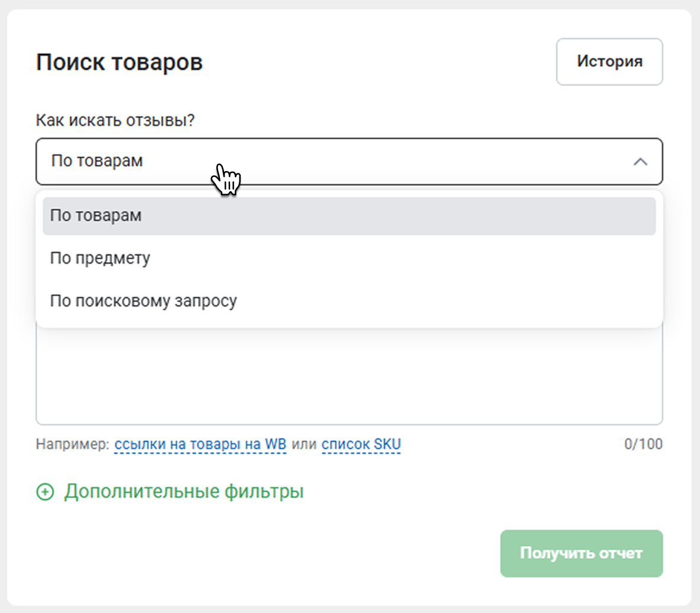Select the По предмету option
This screenshot has height=613, width=700.
click(100, 258)
